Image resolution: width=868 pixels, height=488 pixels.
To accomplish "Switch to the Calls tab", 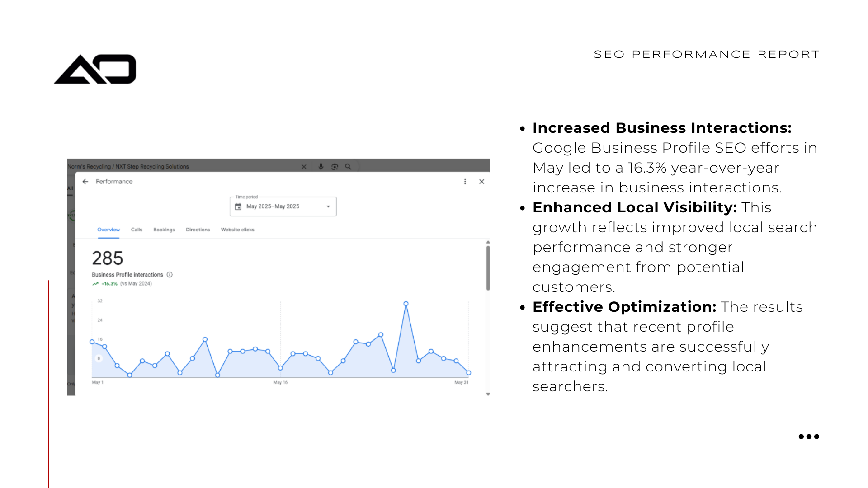I will point(136,229).
